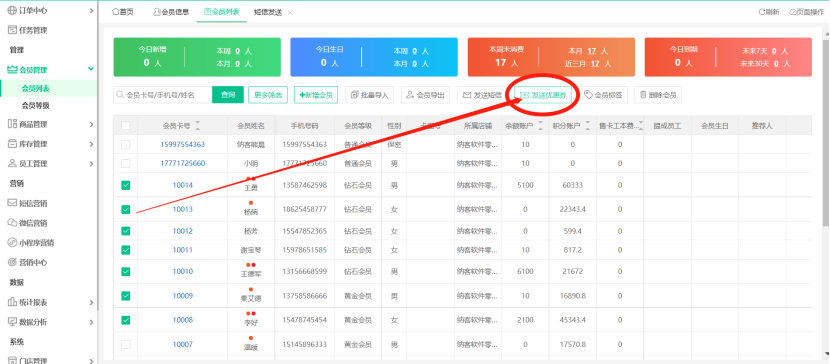Close the 短信发送 tab

coord(290,13)
